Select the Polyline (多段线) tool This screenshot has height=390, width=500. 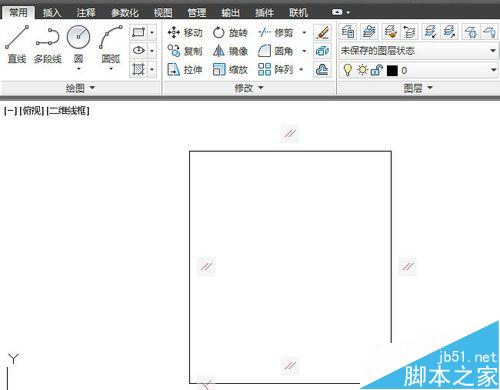click(48, 44)
